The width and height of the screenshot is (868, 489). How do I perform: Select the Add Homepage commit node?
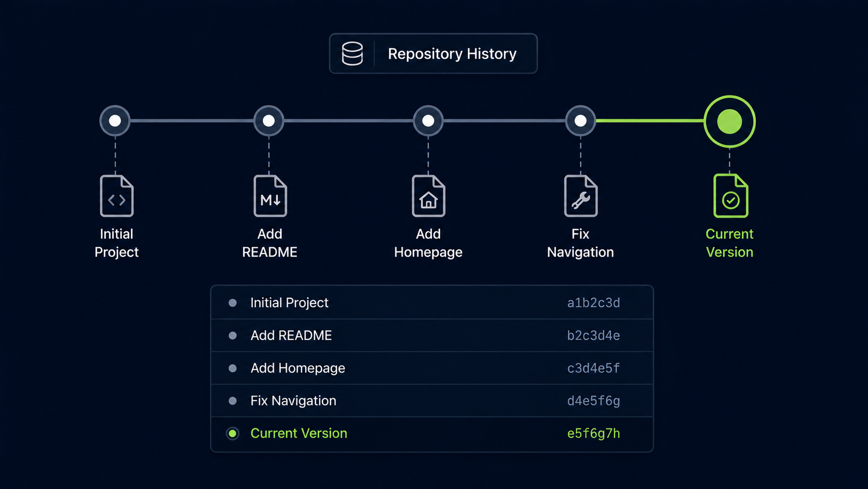pyautogui.click(x=428, y=121)
